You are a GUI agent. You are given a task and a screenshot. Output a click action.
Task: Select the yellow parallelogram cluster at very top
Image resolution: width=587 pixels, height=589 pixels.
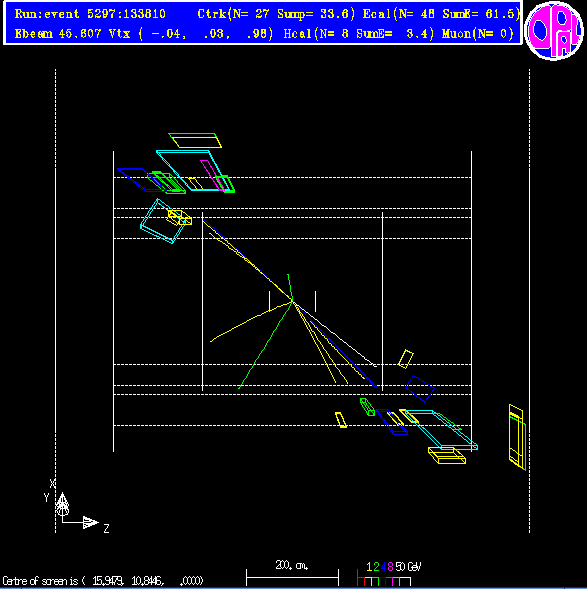[195, 140]
